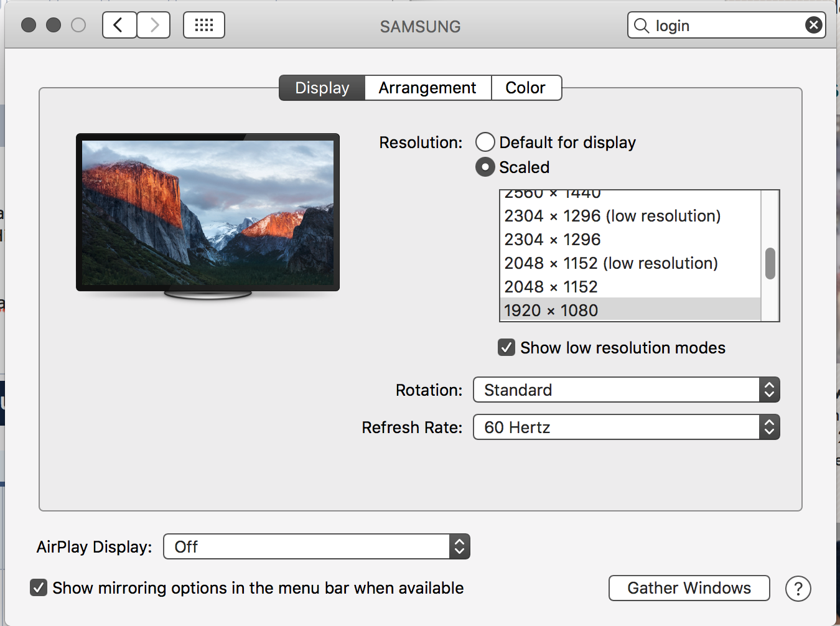Clear the login search text

coord(813,25)
